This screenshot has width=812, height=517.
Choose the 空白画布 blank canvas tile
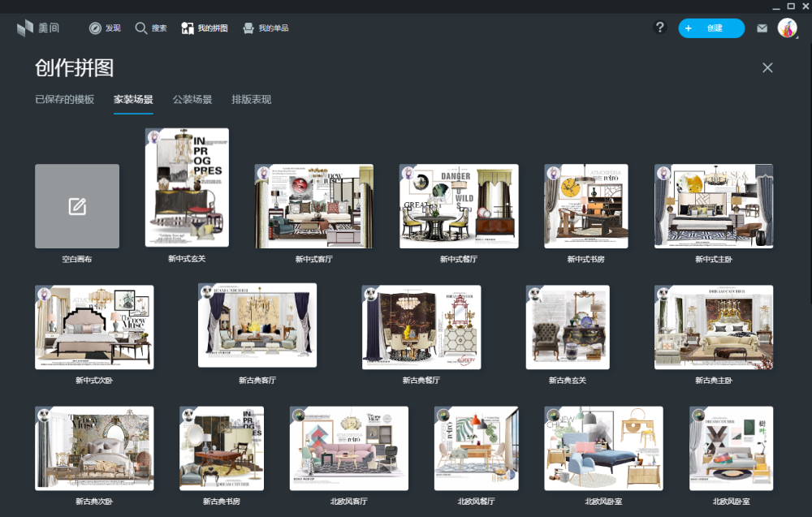[77, 206]
